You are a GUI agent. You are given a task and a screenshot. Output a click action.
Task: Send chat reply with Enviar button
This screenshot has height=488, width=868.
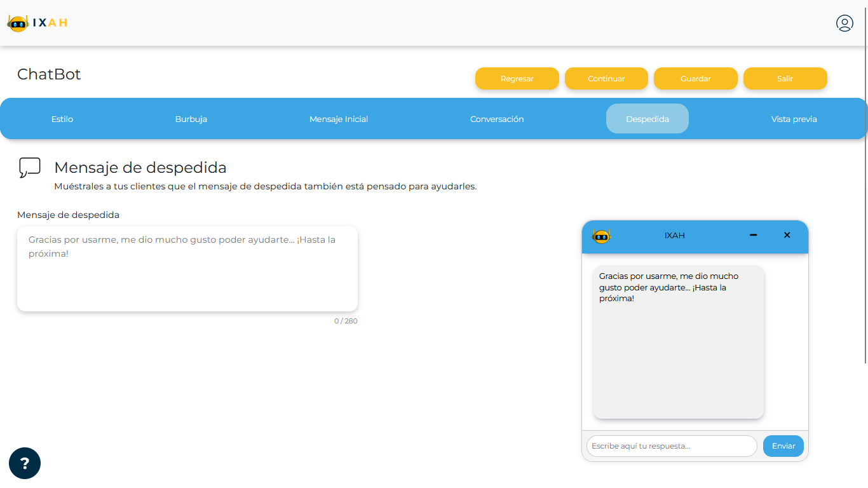pos(783,446)
